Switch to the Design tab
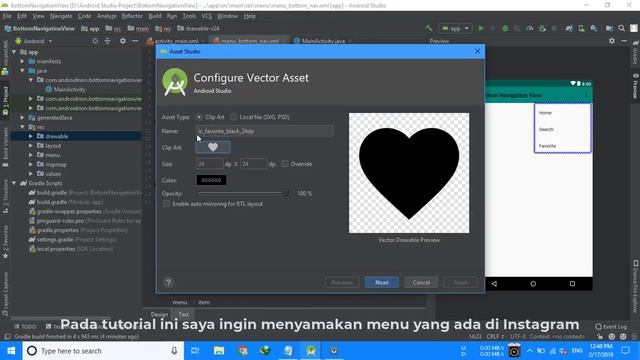Image resolution: width=640 pixels, height=360 pixels. [159, 314]
